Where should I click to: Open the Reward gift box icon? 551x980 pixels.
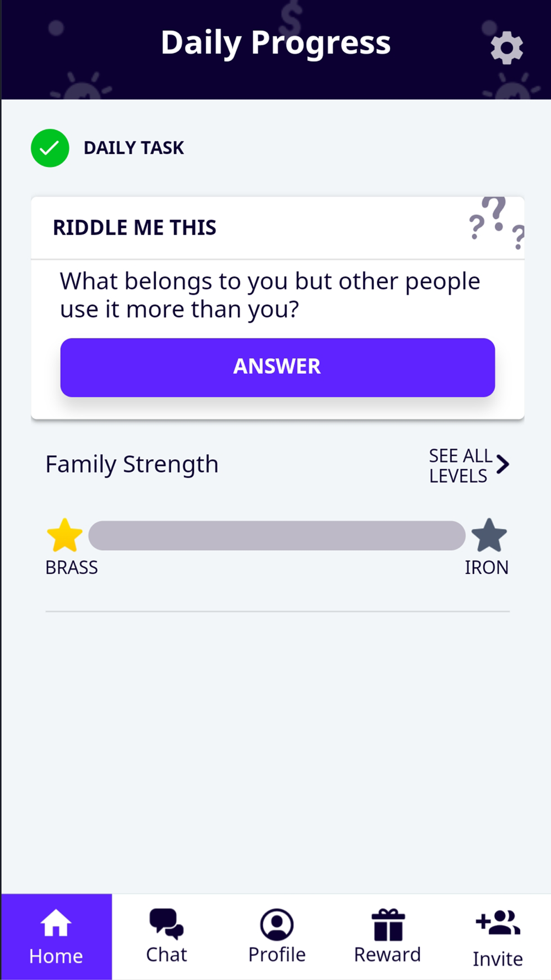pyautogui.click(x=388, y=924)
